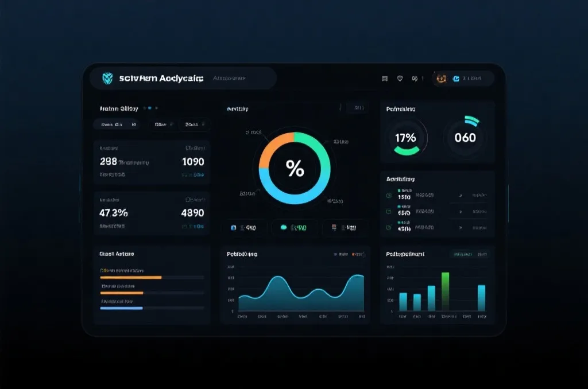Select the blue legend chip below donut chart
This screenshot has width=588, height=389.
[245, 227]
